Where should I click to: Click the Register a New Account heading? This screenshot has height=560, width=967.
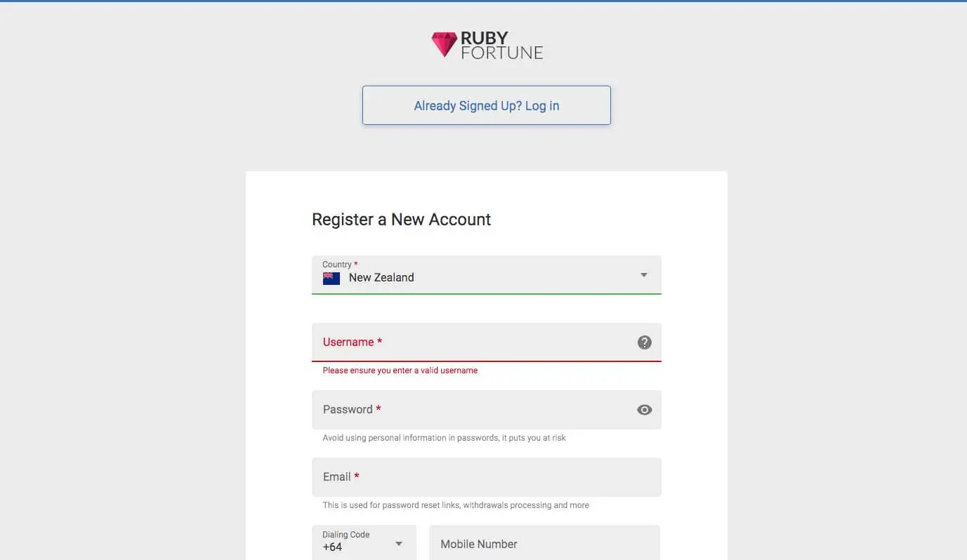click(401, 220)
